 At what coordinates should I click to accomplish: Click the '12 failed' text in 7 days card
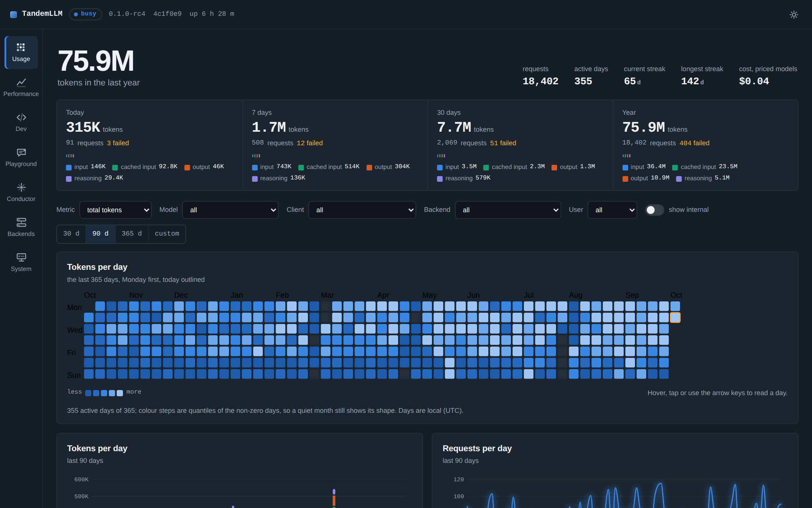pos(310,143)
